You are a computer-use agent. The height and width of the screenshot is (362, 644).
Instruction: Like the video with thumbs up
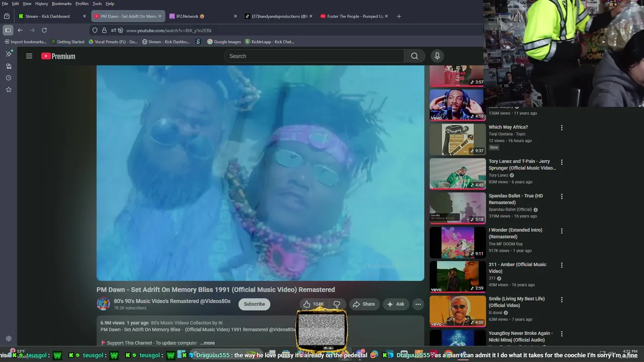point(313,304)
